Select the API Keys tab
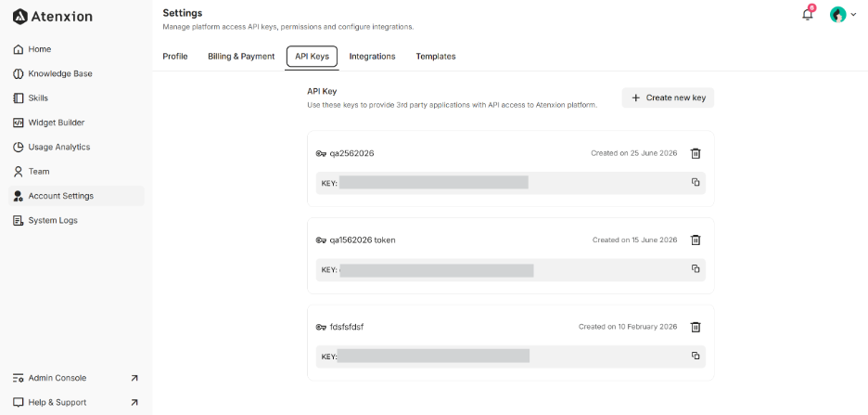Image resolution: width=868 pixels, height=415 pixels. click(x=312, y=57)
